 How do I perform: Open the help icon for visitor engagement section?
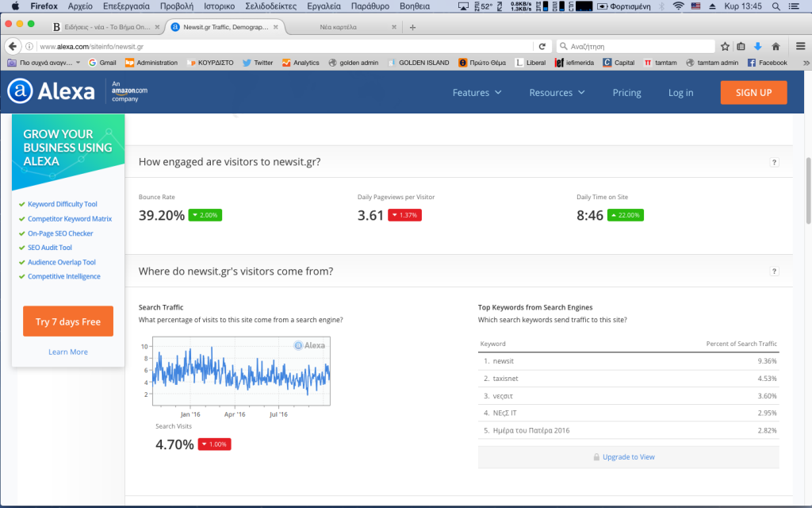(774, 162)
